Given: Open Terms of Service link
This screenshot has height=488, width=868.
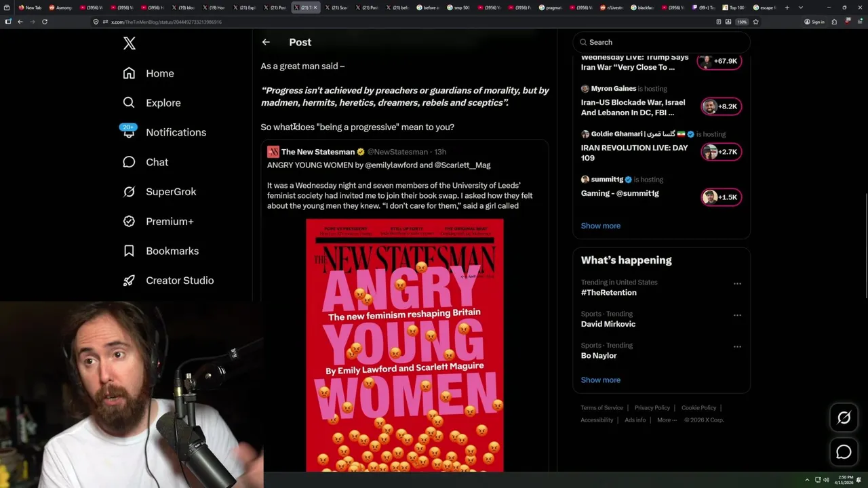Looking at the screenshot, I should [x=601, y=408].
